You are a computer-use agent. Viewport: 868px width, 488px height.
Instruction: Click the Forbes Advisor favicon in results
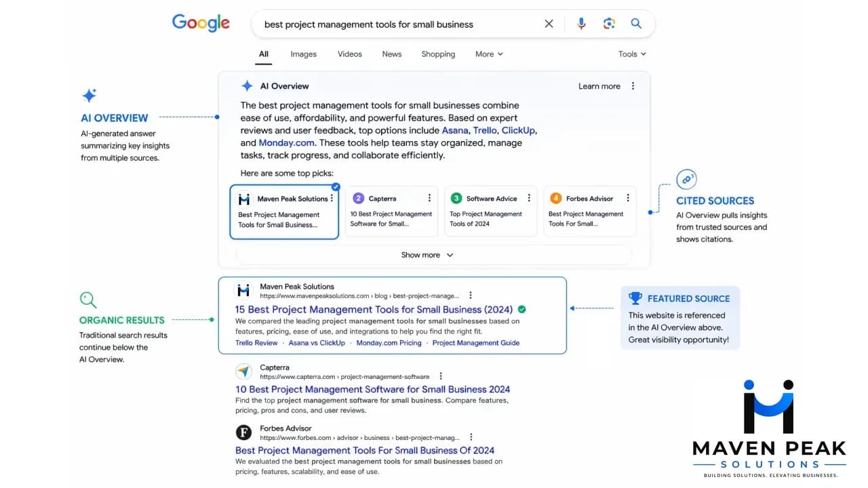pos(243,432)
